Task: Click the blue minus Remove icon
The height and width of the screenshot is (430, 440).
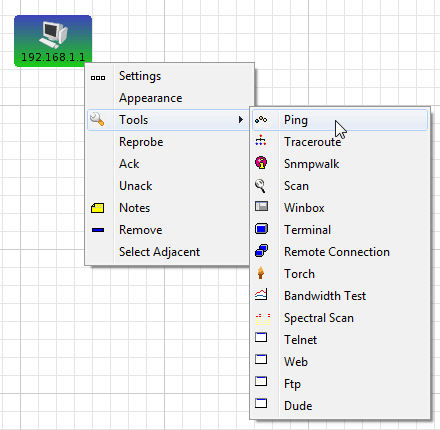Action: click(x=98, y=230)
